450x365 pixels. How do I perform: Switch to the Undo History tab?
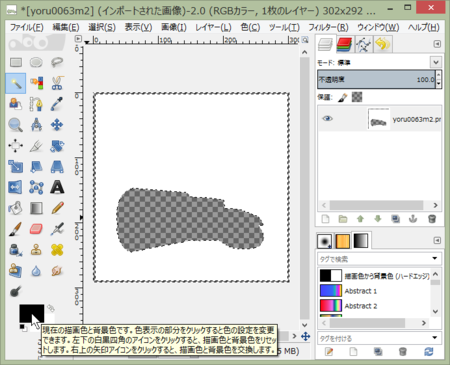click(383, 44)
